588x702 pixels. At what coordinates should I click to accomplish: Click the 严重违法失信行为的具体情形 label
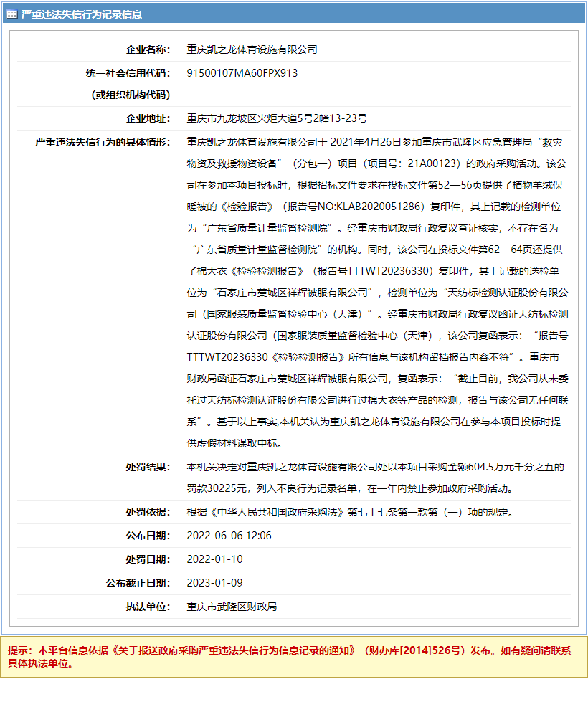coord(103,143)
